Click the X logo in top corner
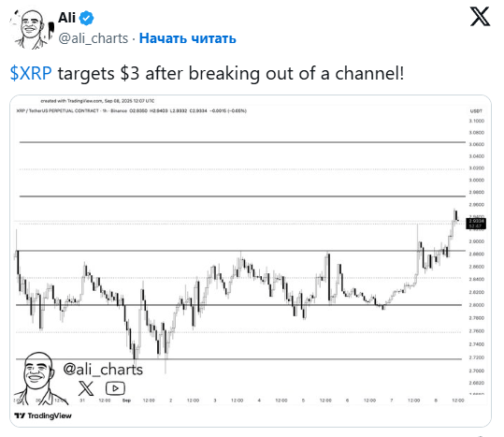The width and height of the screenshot is (504, 437). pyautogui.click(x=480, y=17)
